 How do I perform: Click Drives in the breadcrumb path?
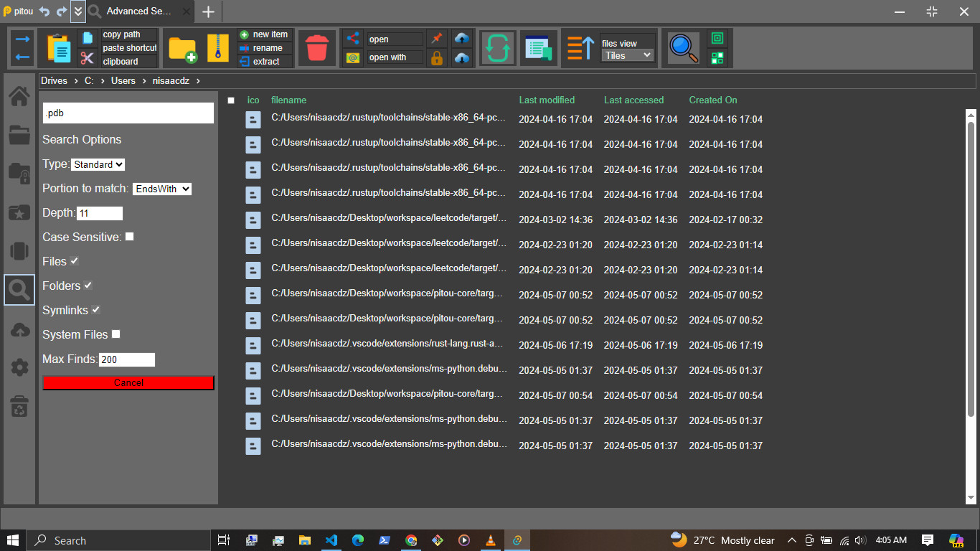coord(54,81)
